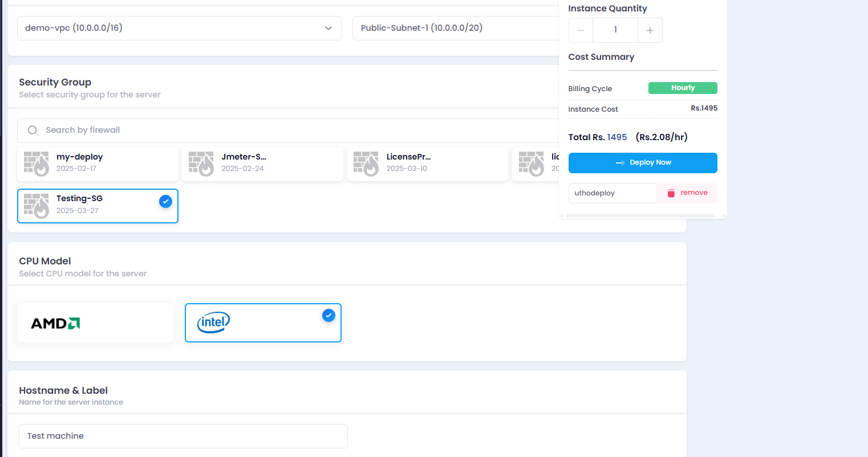This screenshot has width=868, height=457.
Task: Click the instance quantity value field
Action: [615, 30]
